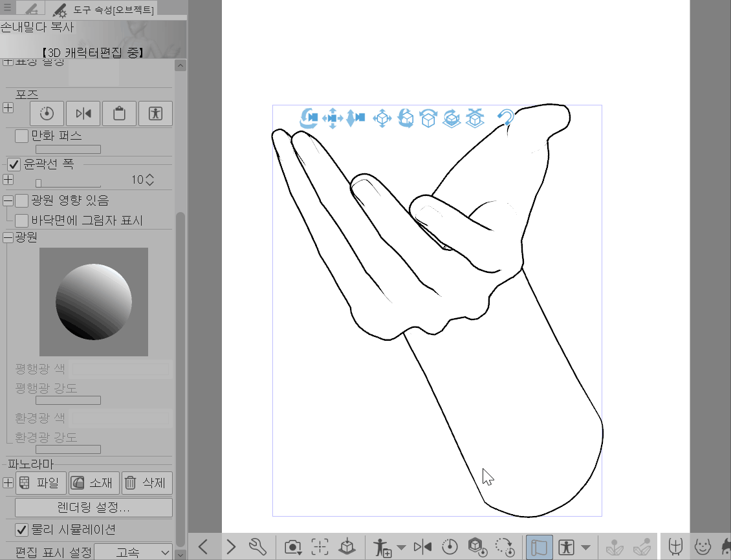Select next 3D object arrow in launcher
731x560 pixels.
click(231, 546)
